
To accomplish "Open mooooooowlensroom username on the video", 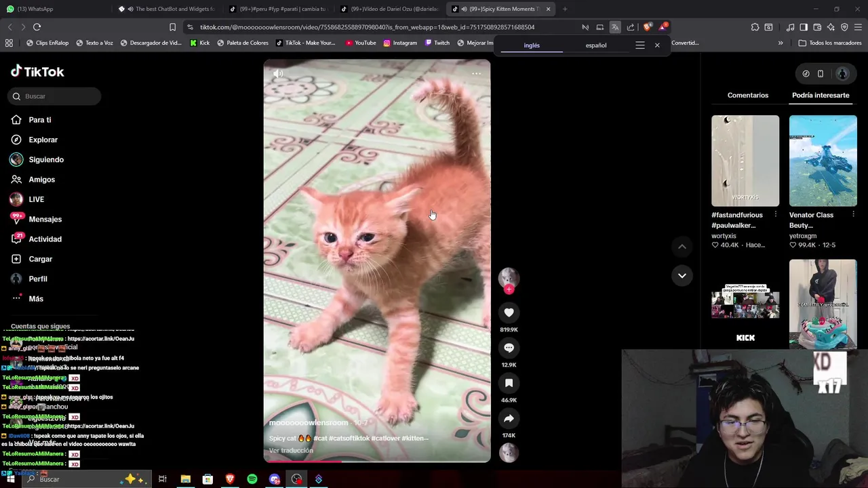I will tap(309, 423).
